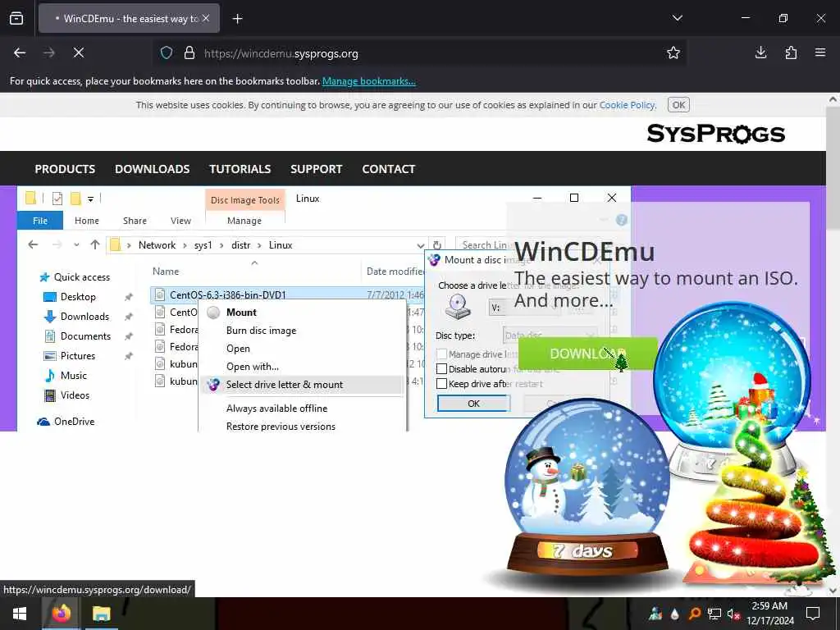Select the CentOS-6.3-i386-bin-DVD1 file row

(x=286, y=294)
